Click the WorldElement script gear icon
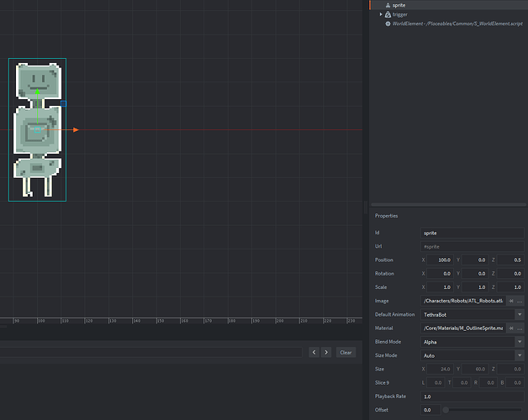 coord(388,24)
